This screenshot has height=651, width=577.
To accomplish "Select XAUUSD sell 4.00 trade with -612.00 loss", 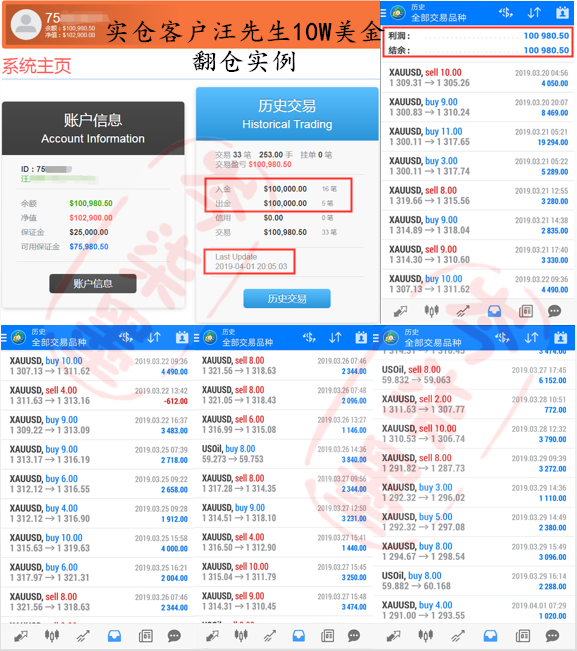I will click(98, 395).
